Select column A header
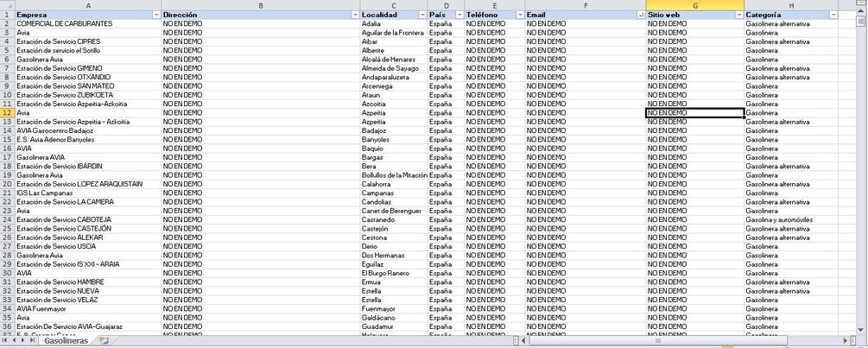 pos(88,5)
